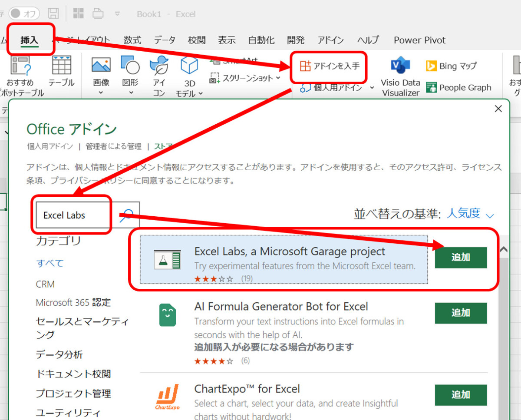Select the Microsoft 365 認定 category
The width and height of the screenshot is (521, 420).
[x=73, y=303]
